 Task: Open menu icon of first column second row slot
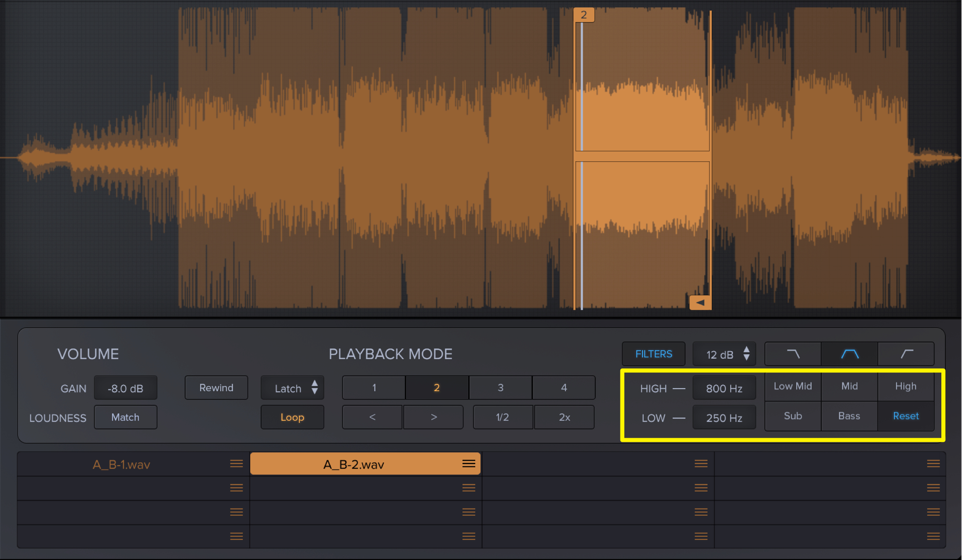pos(237,488)
